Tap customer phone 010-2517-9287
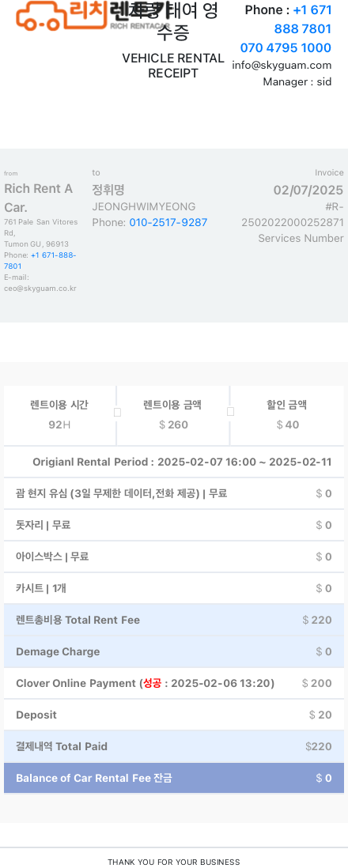This screenshot has width=348, height=868. coord(168,223)
